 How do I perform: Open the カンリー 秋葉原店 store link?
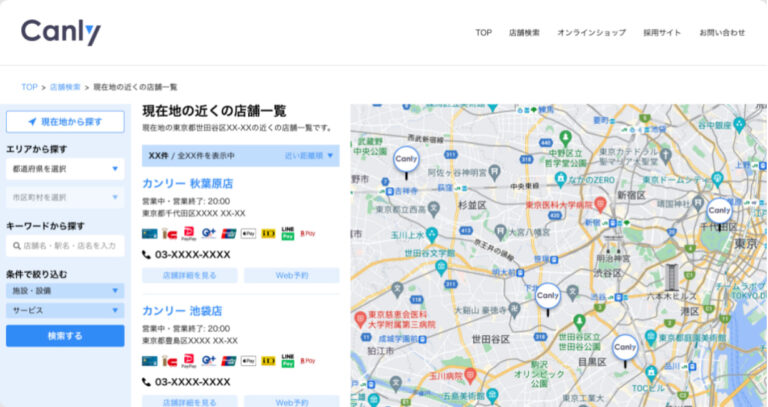point(187,184)
